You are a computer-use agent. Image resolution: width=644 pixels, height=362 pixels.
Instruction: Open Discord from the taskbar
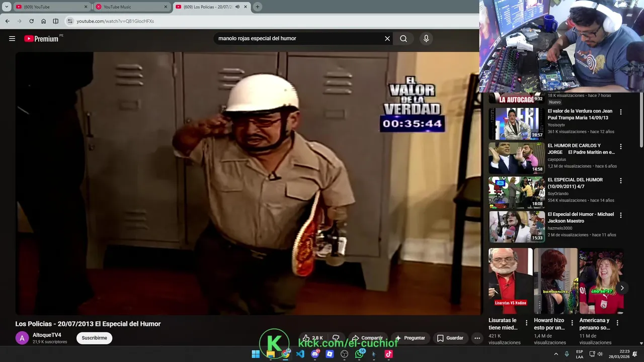(315, 354)
